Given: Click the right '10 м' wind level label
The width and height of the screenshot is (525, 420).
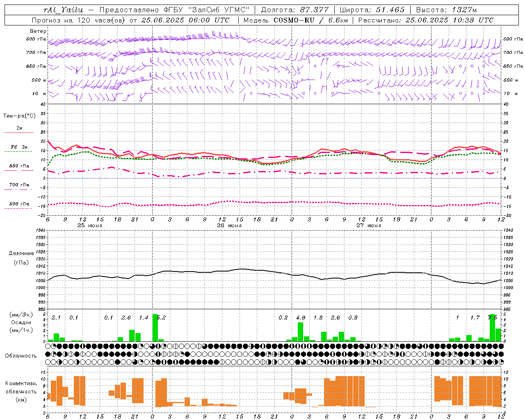Looking at the screenshot, I should click(510, 94).
